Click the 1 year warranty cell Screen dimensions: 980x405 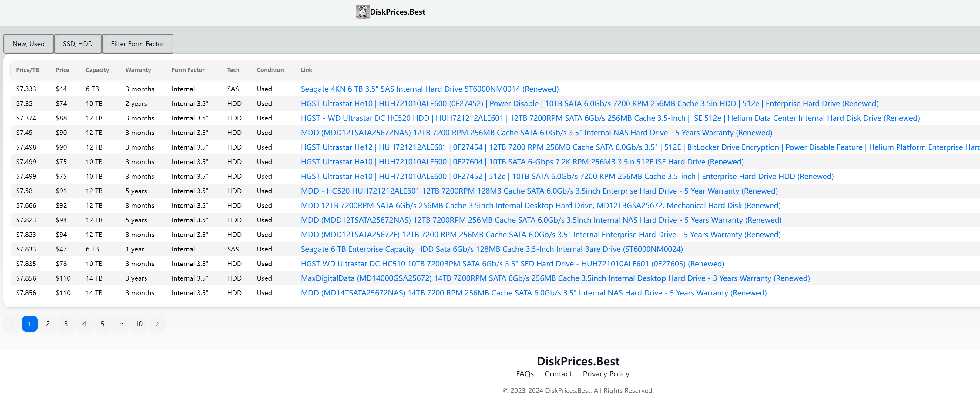pyautogui.click(x=135, y=249)
